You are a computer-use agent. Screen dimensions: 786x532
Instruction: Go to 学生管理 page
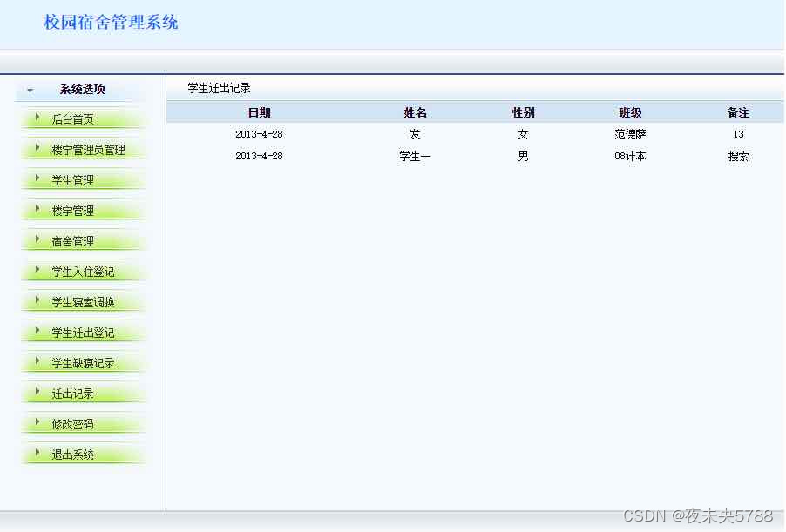point(72,180)
